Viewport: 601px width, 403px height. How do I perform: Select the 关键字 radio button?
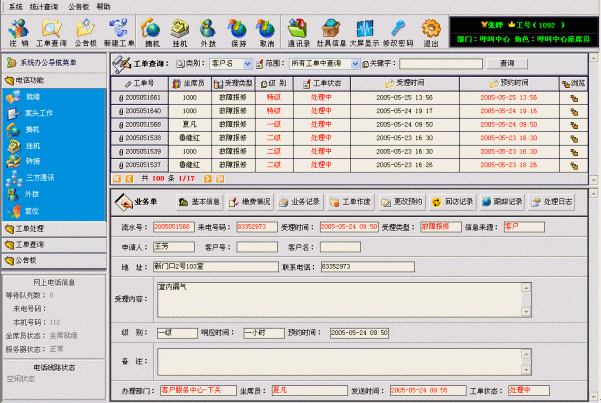coord(366,64)
